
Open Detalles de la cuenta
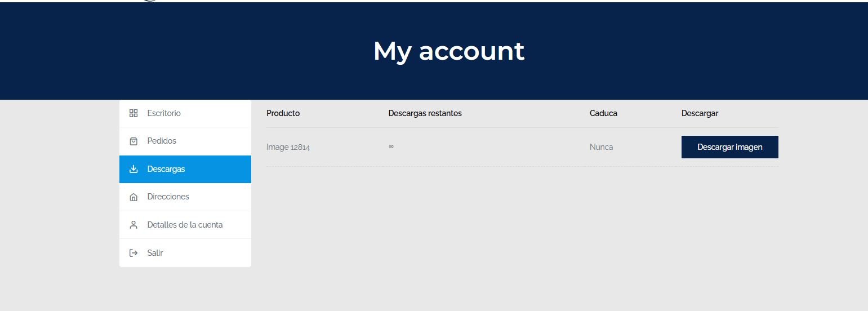tap(185, 225)
